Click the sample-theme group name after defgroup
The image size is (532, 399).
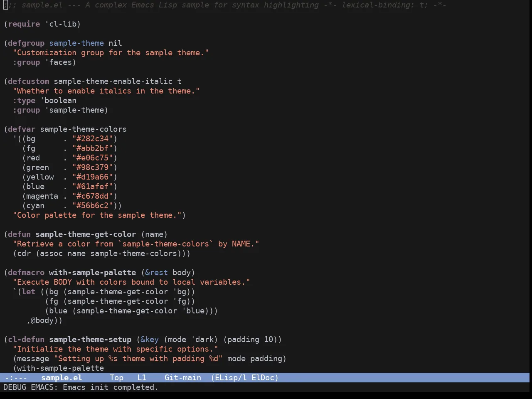(76, 43)
